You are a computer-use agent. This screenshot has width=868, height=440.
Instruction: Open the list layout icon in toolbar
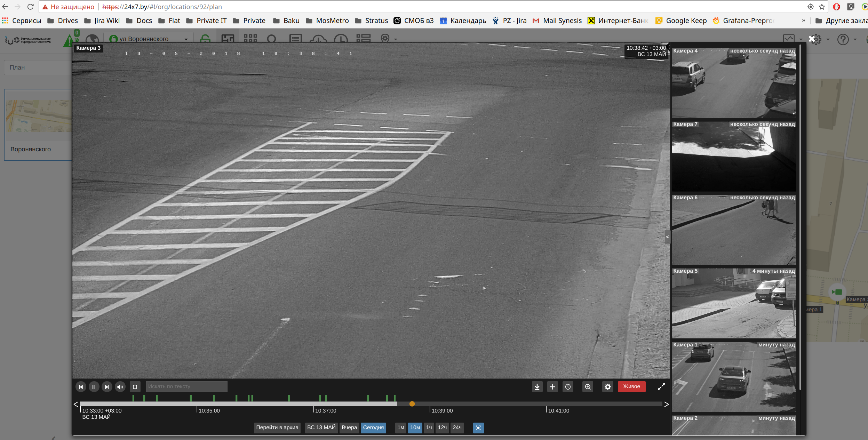[363, 39]
